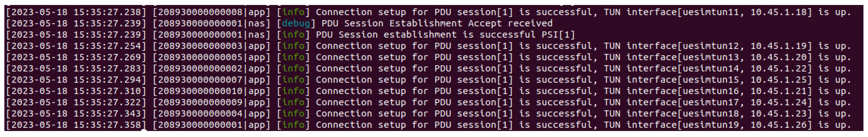Click the IMSI 208930000000010 in the log
The width and height of the screenshot is (868, 137).
pyautogui.click(x=200, y=91)
